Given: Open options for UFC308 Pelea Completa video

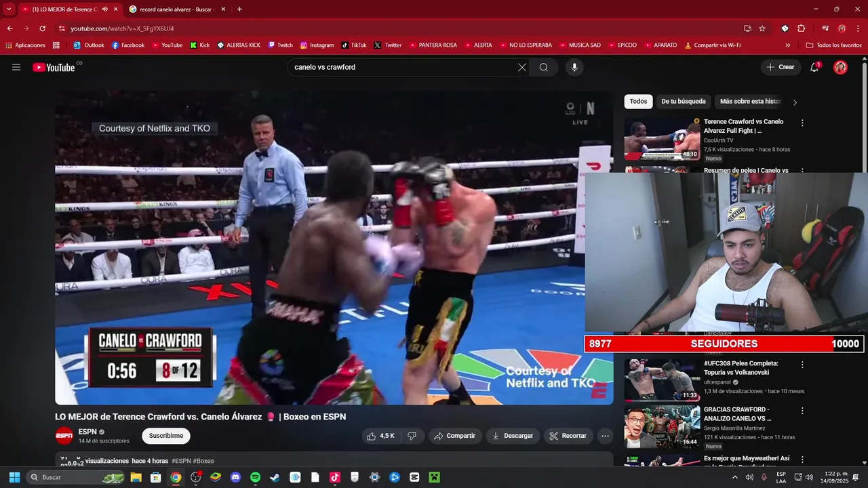Looking at the screenshot, I should [802, 365].
